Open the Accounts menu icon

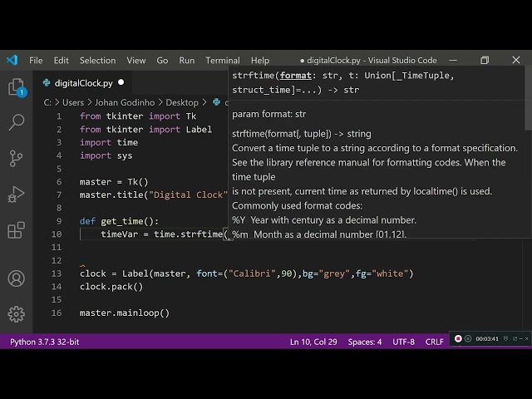point(17,278)
